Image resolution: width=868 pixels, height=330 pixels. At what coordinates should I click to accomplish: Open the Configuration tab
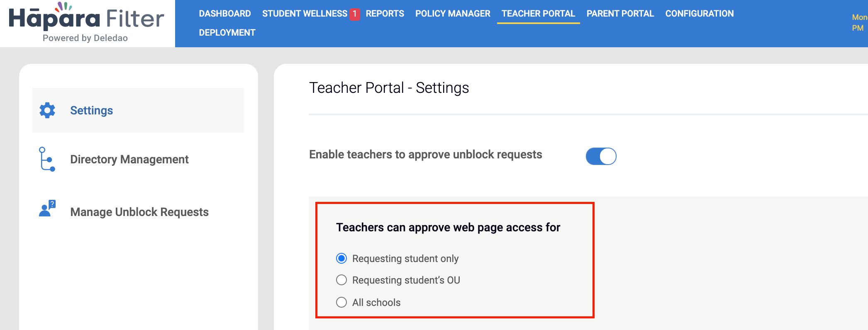click(700, 14)
